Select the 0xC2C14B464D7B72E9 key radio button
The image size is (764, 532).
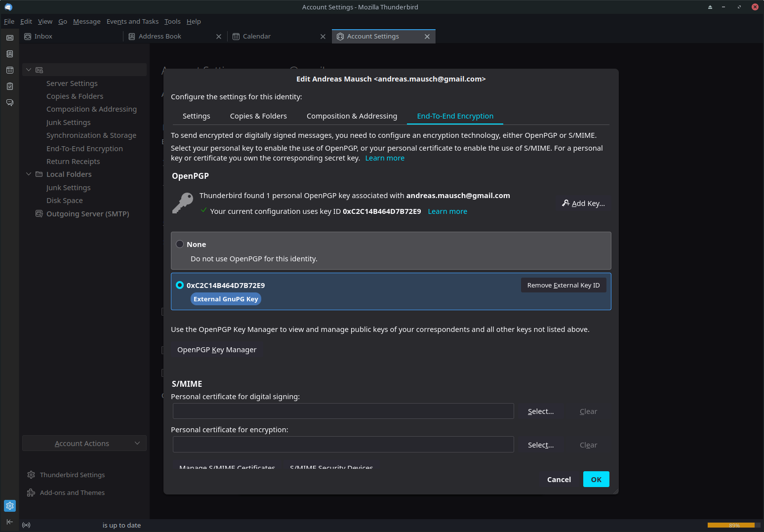coord(180,285)
